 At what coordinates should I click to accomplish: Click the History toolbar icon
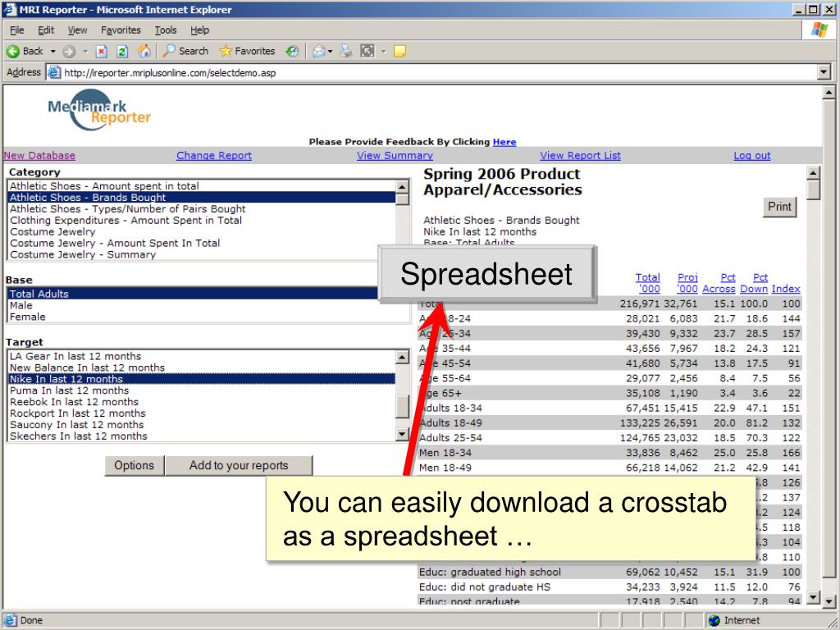click(x=292, y=52)
